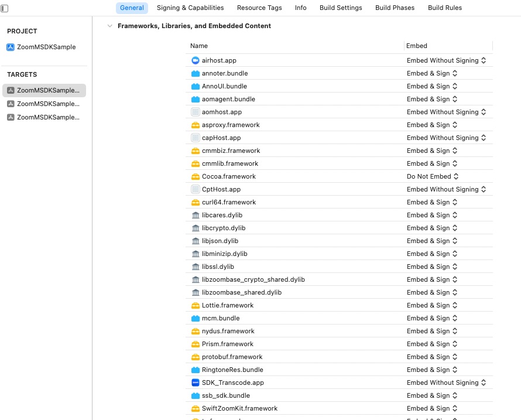Image resolution: width=521 pixels, height=420 pixels.
Task: Click the annoter.bundle folder icon
Action: click(196, 73)
